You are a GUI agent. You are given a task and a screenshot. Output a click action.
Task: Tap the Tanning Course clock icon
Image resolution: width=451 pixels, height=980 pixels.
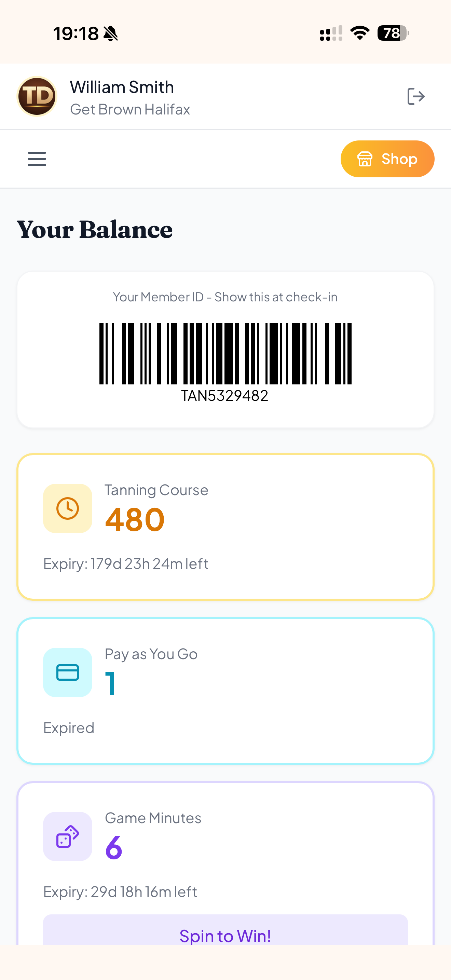pos(68,508)
